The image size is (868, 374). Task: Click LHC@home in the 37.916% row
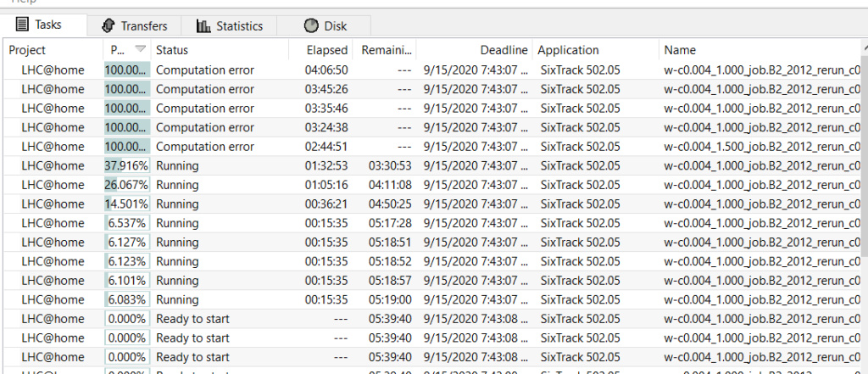click(x=53, y=165)
